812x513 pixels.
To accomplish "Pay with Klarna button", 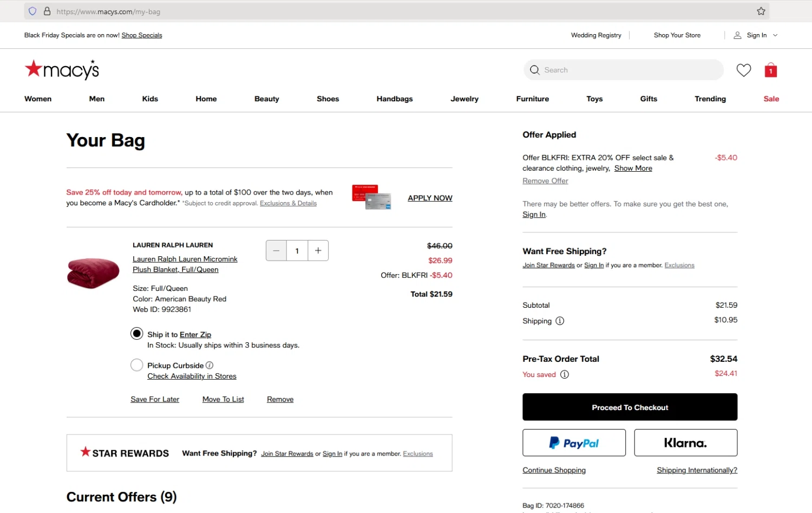I will 685,443.
